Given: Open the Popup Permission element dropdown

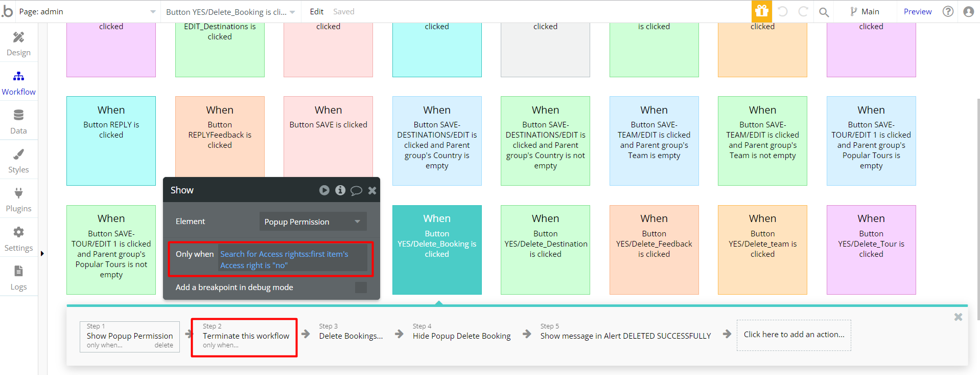Looking at the screenshot, I should point(313,222).
